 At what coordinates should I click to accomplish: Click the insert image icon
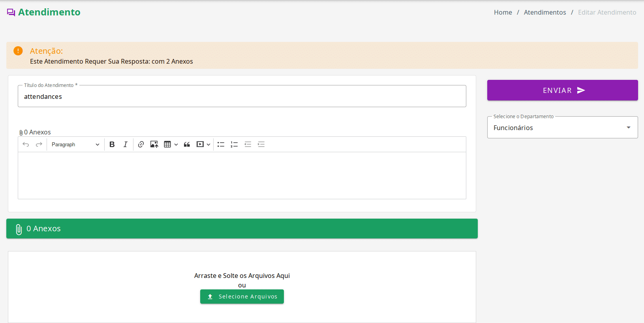point(154,144)
